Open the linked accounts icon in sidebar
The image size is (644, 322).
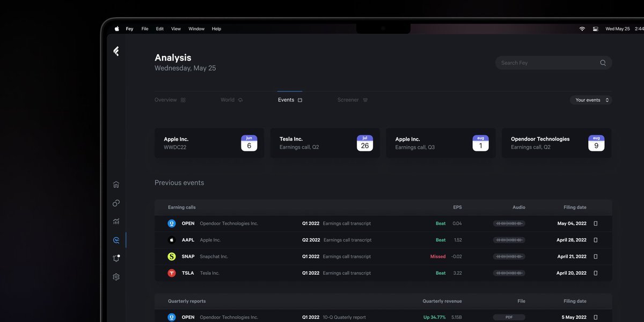[x=116, y=203]
